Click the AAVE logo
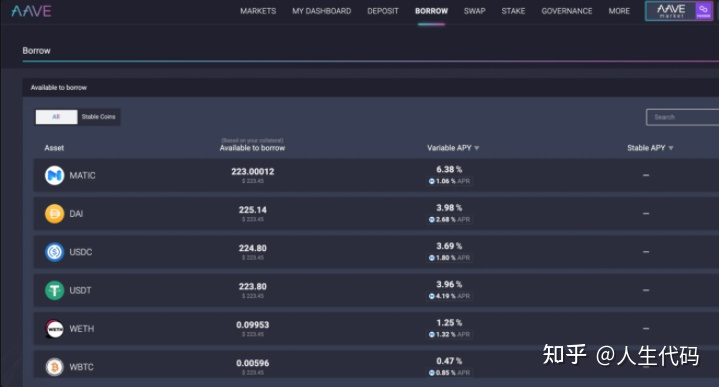Screen dimensions: 719x387 click(31, 11)
